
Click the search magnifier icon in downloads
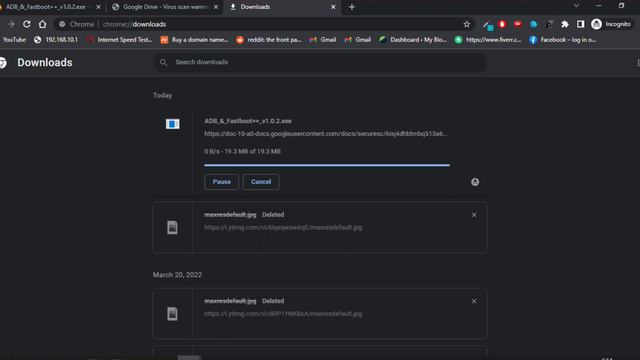(163, 62)
